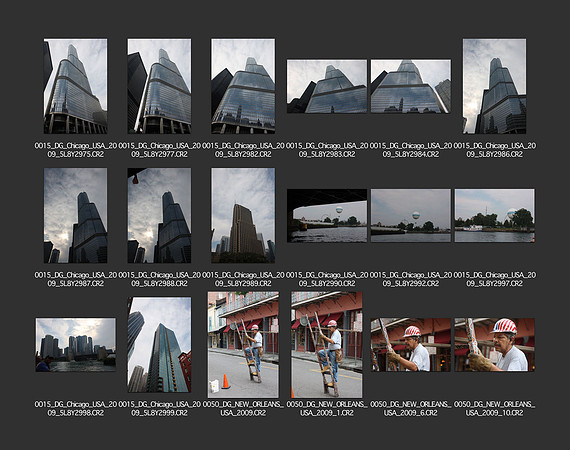The width and height of the screenshot is (570, 450).
Task: Select thumbnail of photo 5L8Y2986.CR2
Action: (x=494, y=86)
